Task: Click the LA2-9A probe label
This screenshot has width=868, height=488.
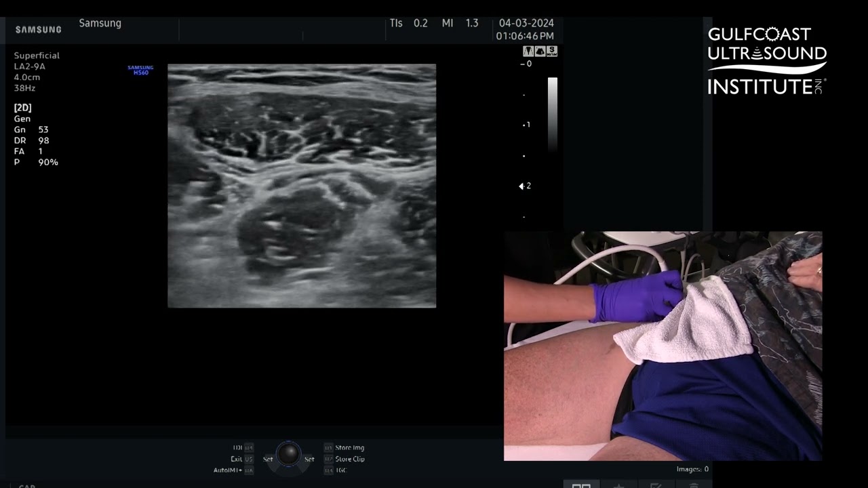Action: 30,66
